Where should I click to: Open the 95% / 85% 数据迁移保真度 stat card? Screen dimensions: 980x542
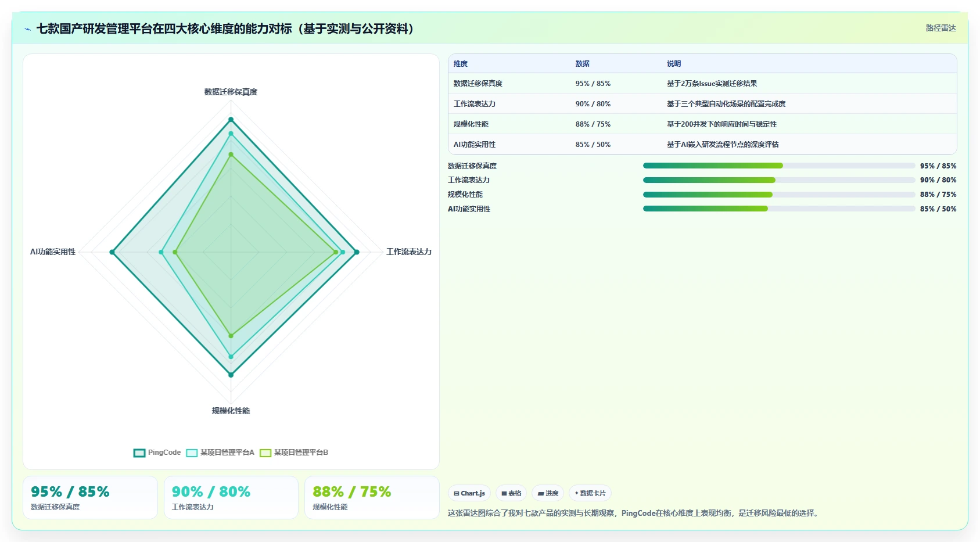point(90,498)
